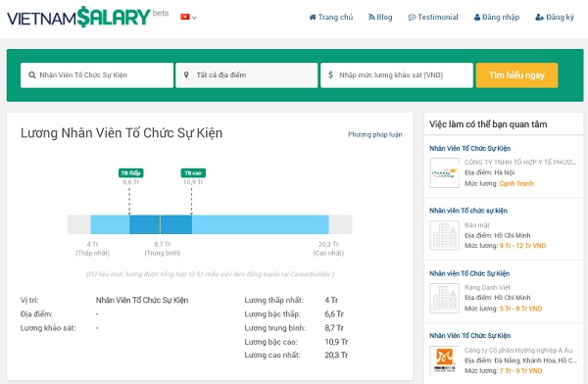Open the Blog menu item
This screenshot has height=384, width=588.
(380, 17)
